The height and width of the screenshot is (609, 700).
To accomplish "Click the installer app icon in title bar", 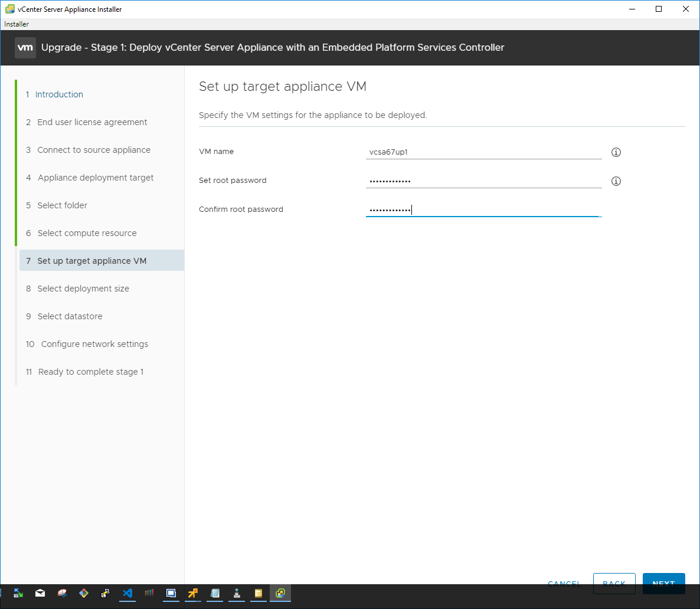I will click(x=10, y=9).
